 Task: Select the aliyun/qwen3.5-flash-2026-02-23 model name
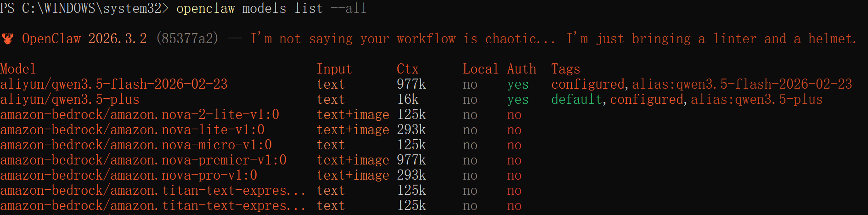tap(114, 85)
